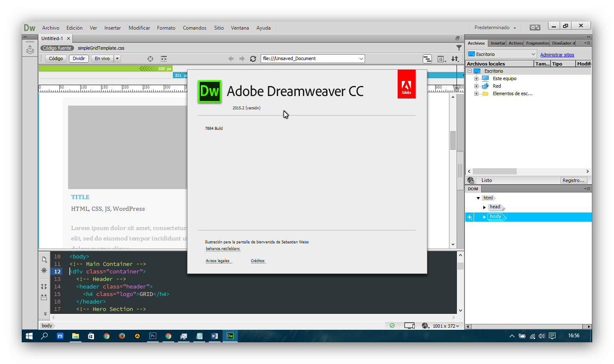Viewport: 614px width, 364px height.
Task: Click the filter icon for related files
Action: [459, 48]
